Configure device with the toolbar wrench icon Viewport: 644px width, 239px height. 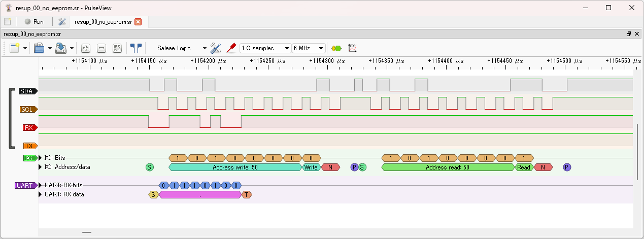(216, 48)
